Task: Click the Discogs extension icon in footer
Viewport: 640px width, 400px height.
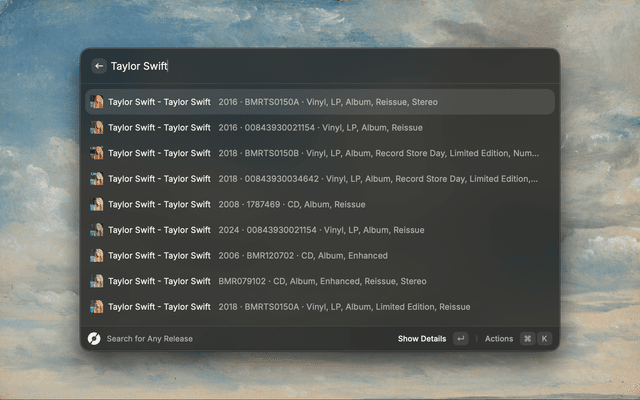Action: (95, 339)
